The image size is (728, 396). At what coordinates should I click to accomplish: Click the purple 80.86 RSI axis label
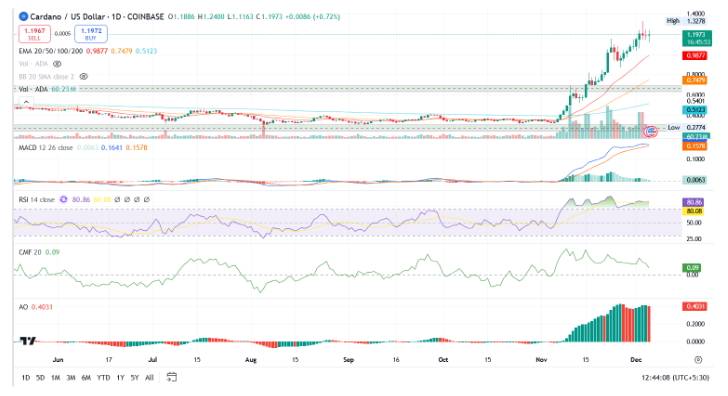(x=693, y=202)
